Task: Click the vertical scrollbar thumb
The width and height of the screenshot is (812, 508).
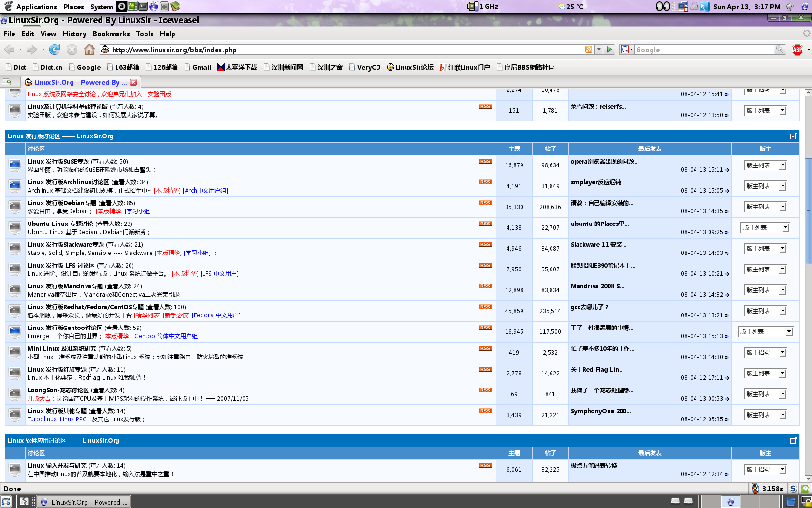Action: (x=808, y=211)
